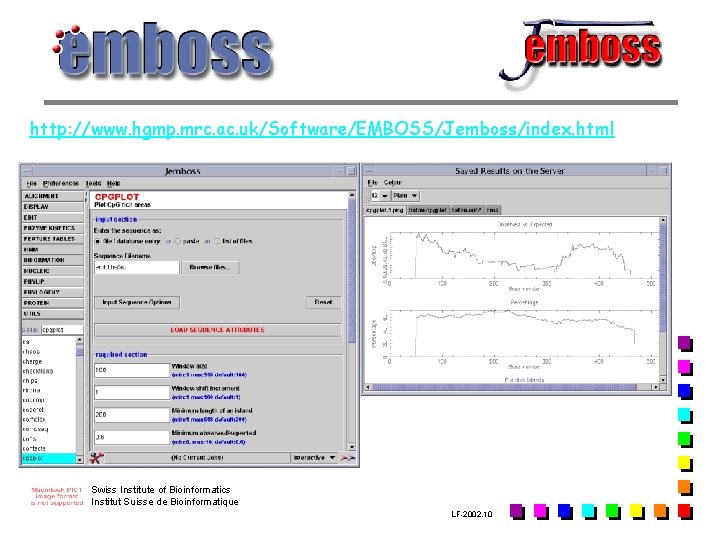Click program list scroll-up arrow

80,340
